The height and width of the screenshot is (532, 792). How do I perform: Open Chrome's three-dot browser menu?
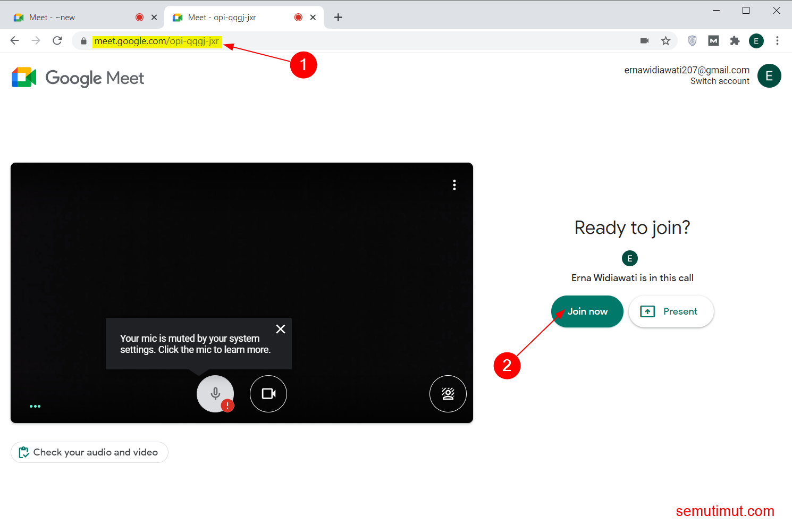778,40
